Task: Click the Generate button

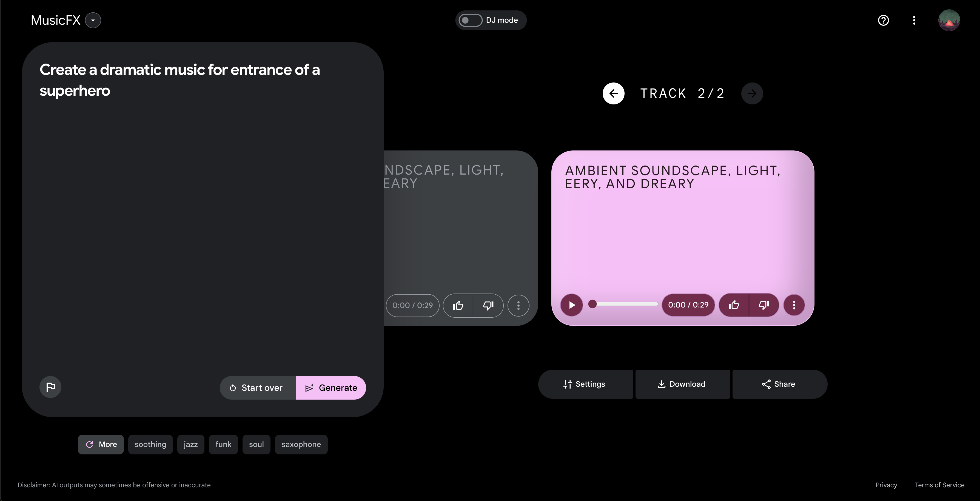Action: coord(331,388)
